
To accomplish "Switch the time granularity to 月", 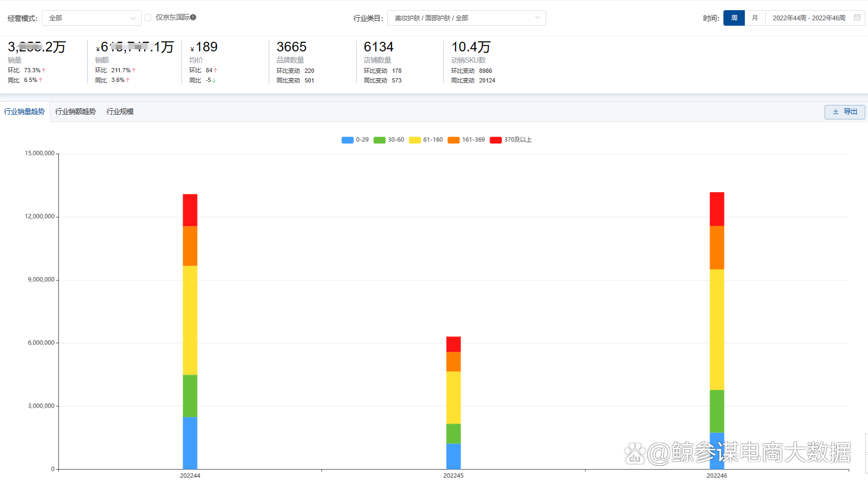I will 755,18.
